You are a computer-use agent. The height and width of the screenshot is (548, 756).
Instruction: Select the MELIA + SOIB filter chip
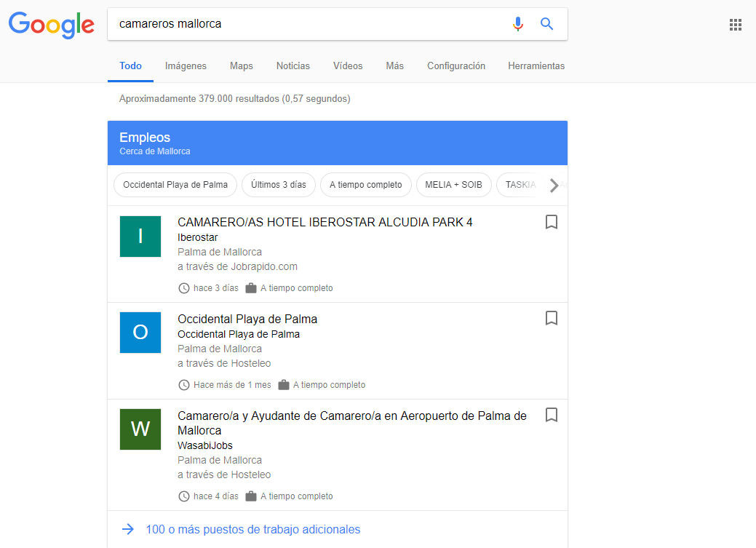pos(453,185)
